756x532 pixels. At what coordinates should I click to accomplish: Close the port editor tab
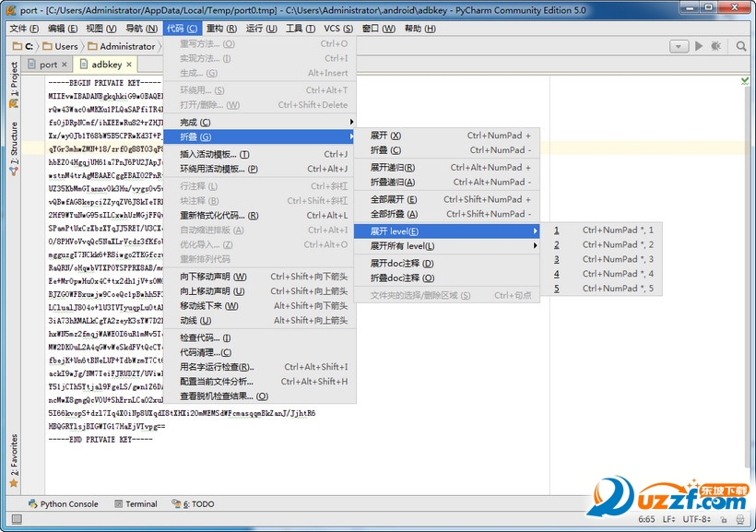click(65, 65)
